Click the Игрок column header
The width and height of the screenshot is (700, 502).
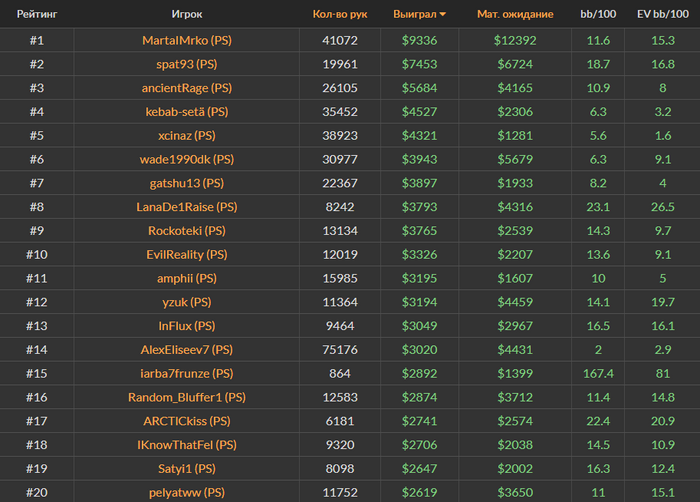[x=186, y=15]
